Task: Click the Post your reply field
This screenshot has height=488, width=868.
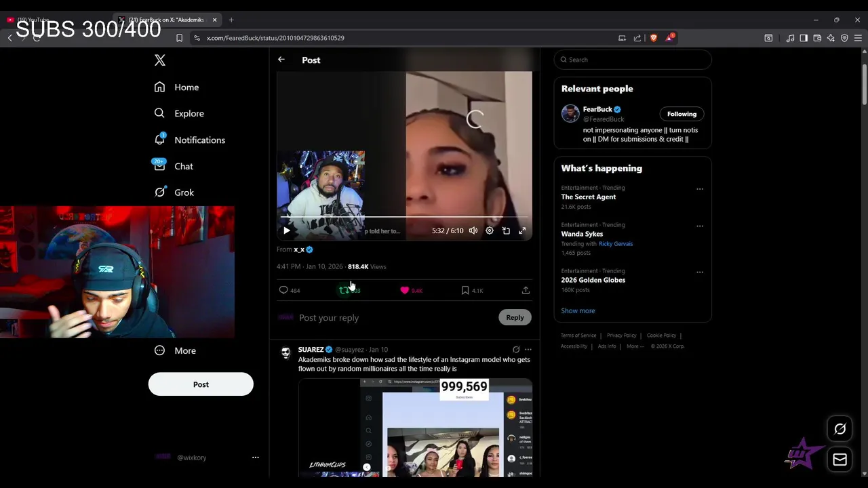Action: point(397,317)
